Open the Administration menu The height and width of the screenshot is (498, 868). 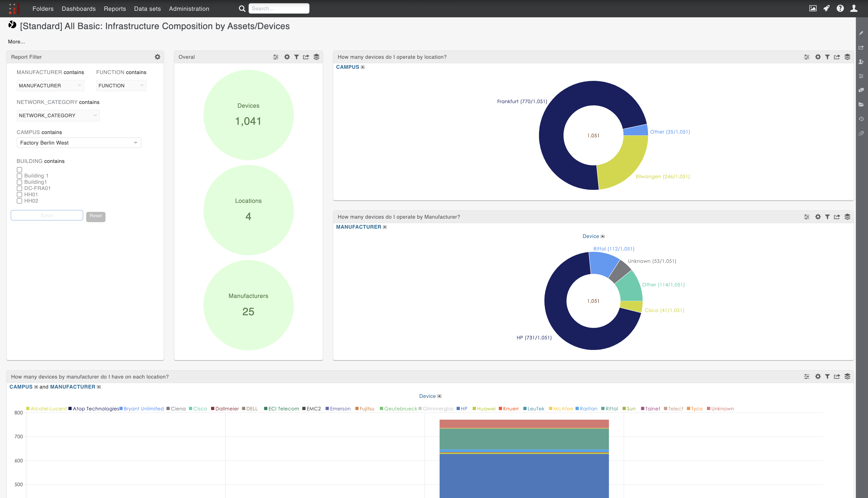coord(189,9)
